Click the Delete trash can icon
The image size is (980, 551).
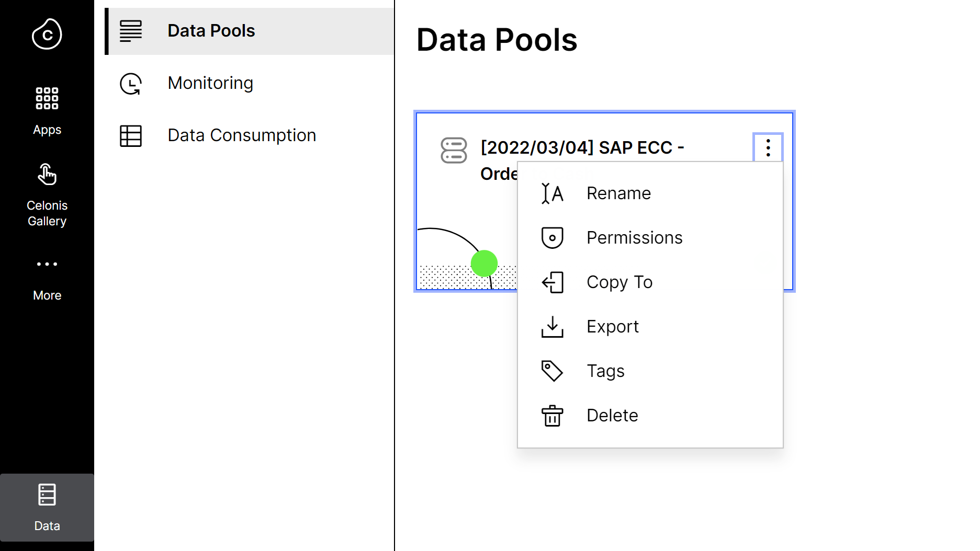pos(553,416)
